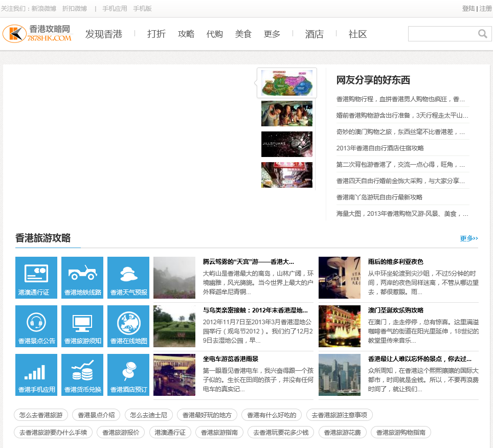Open the 香港货币兑换 coins icon tile
The width and height of the screenshot is (493, 448).
(82, 375)
